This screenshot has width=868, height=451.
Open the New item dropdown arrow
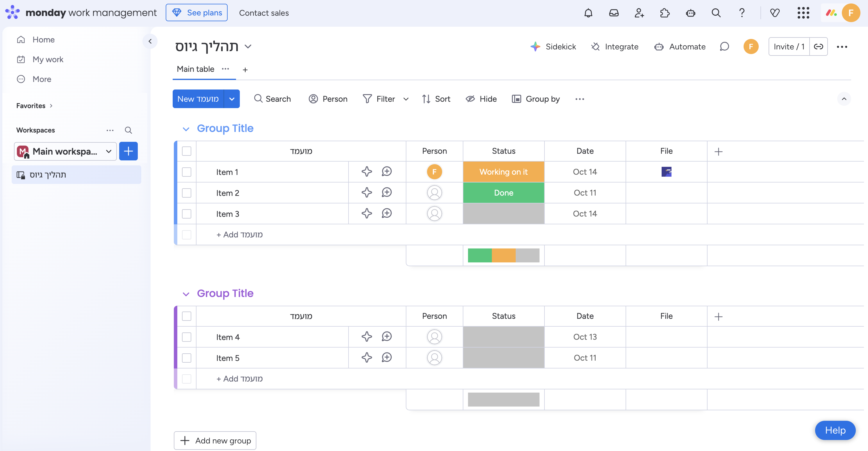pos(232,99)
